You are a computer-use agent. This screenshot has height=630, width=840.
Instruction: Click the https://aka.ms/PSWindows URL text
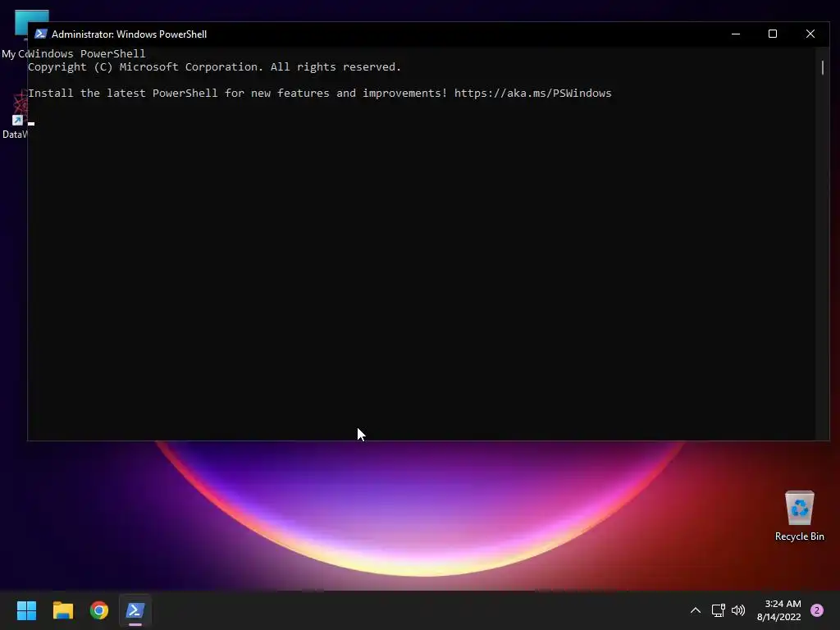point(532,94)
